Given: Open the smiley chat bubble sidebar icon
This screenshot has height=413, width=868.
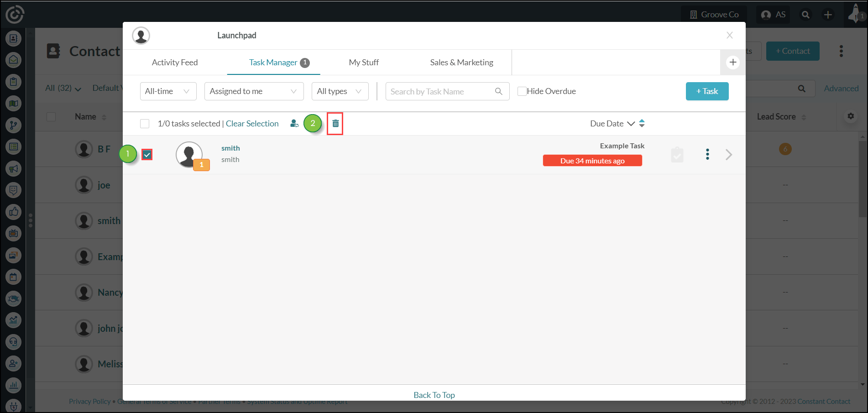Looking at the screenshot, I should 14,190.
